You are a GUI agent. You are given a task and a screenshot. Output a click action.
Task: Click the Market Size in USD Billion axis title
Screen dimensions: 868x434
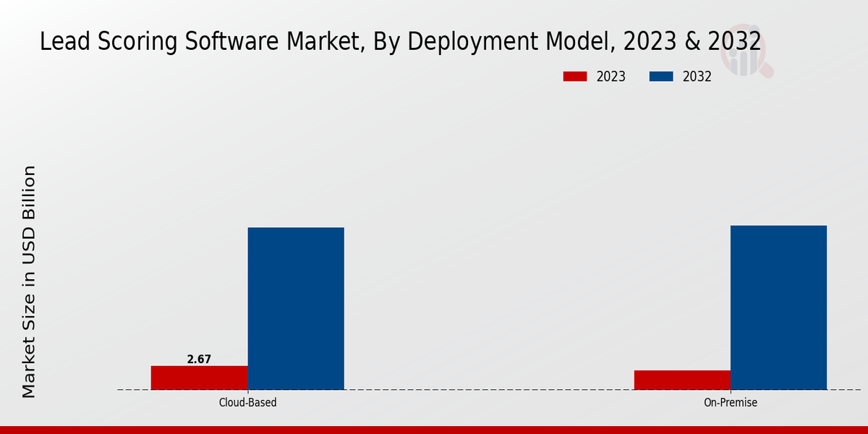click(29, 281)
